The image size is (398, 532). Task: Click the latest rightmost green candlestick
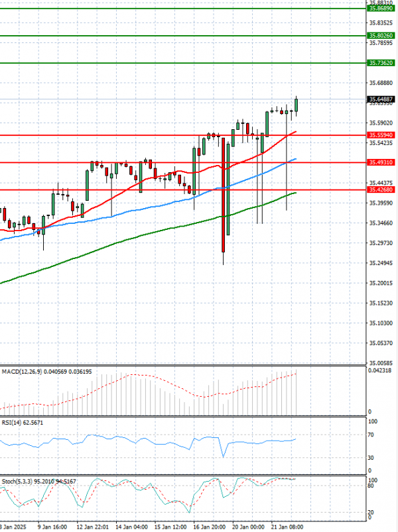pyautogui.click(x=296, y=105)
